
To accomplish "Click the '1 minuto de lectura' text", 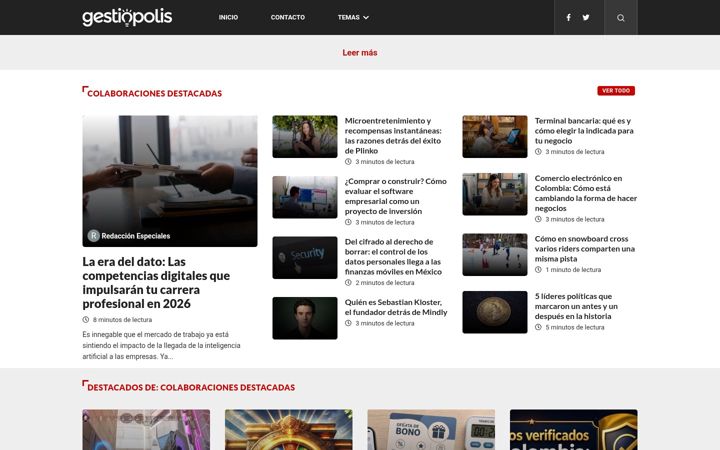I will click(573, 270).
